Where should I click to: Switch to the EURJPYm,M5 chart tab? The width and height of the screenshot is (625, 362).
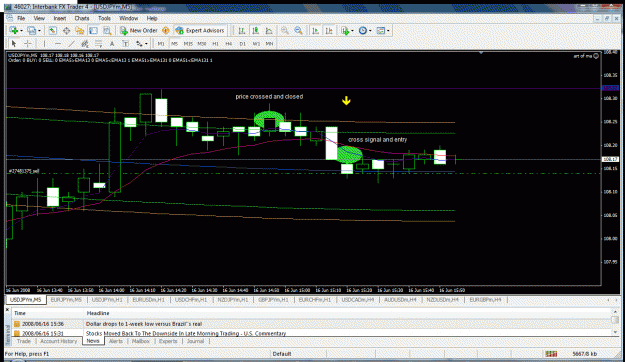pos(66,300)
